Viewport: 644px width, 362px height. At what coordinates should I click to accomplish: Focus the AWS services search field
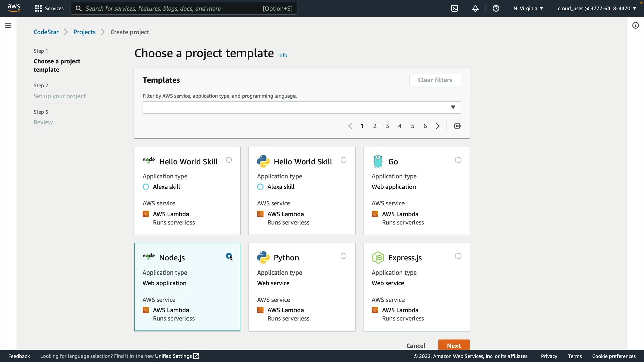click(184, 8)
